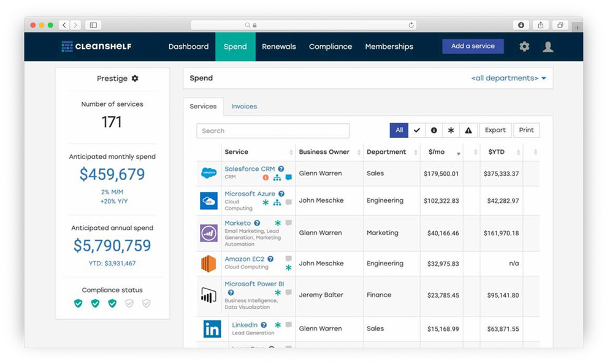This screenshot has height=364, width=607.
Task: Open the Marketo service link
Action: pos(238,223)
